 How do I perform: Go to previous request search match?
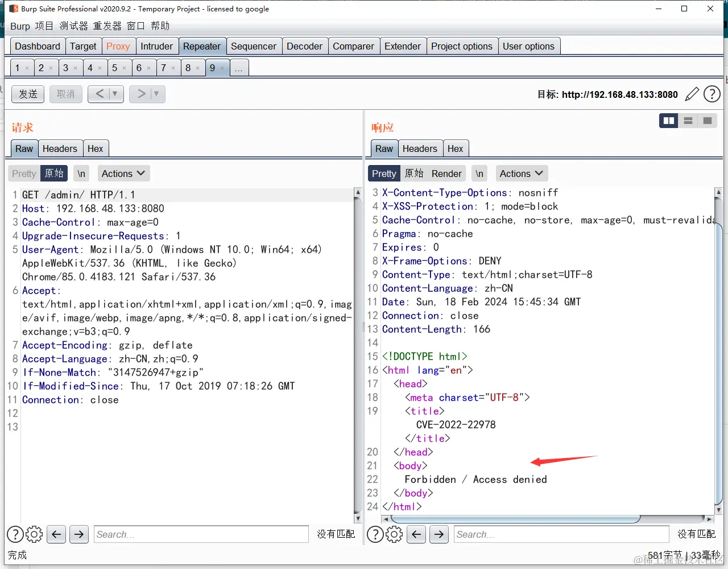(x=56, y=534)
